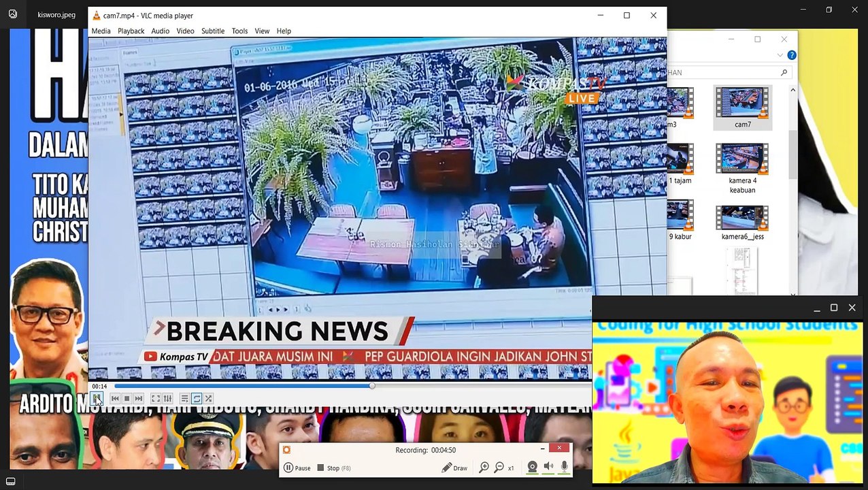Click the 00:14 elapsed time label
868x490 pixels.
tap(99, 387)
